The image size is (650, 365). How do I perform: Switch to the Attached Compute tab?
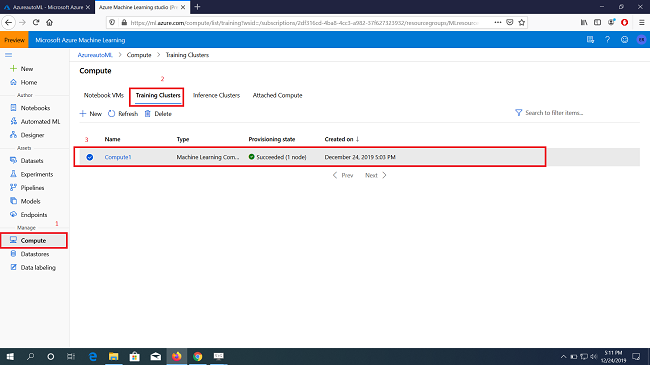[x=277, y=95]
